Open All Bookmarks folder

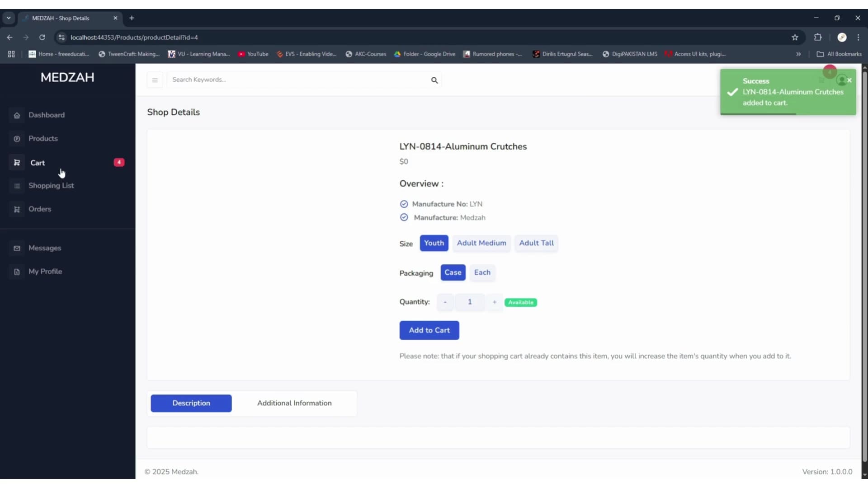[839, 54]
